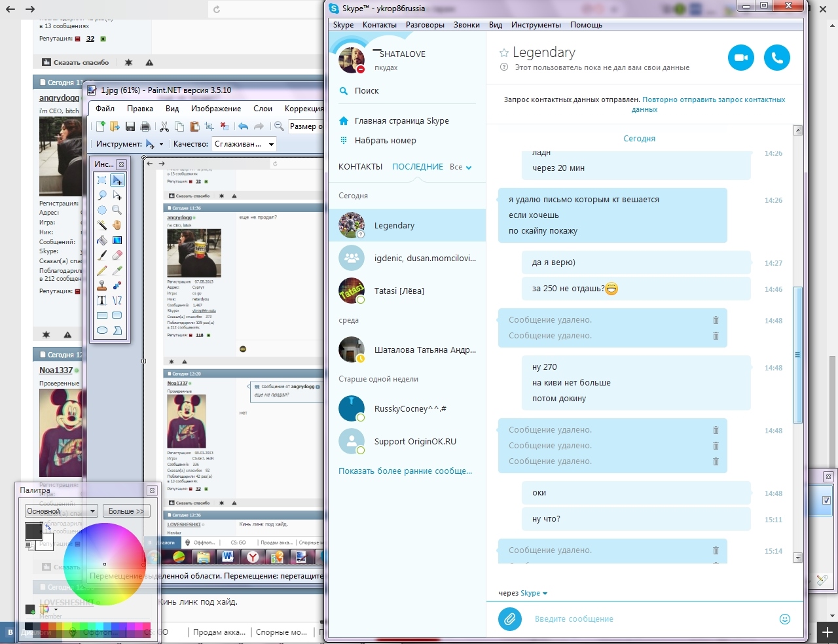Select the Ellipse Select tool
Screen dimensions: 838x644
tap(102, 210)
